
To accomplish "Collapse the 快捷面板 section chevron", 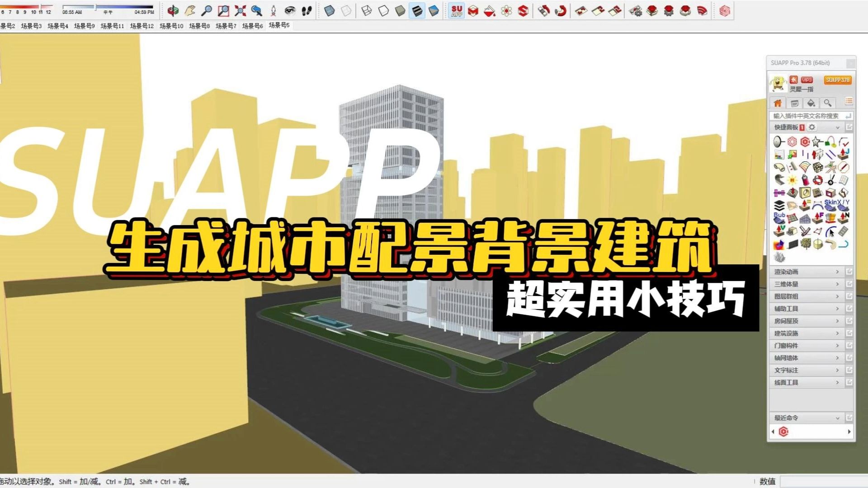I will pos(837,128).
